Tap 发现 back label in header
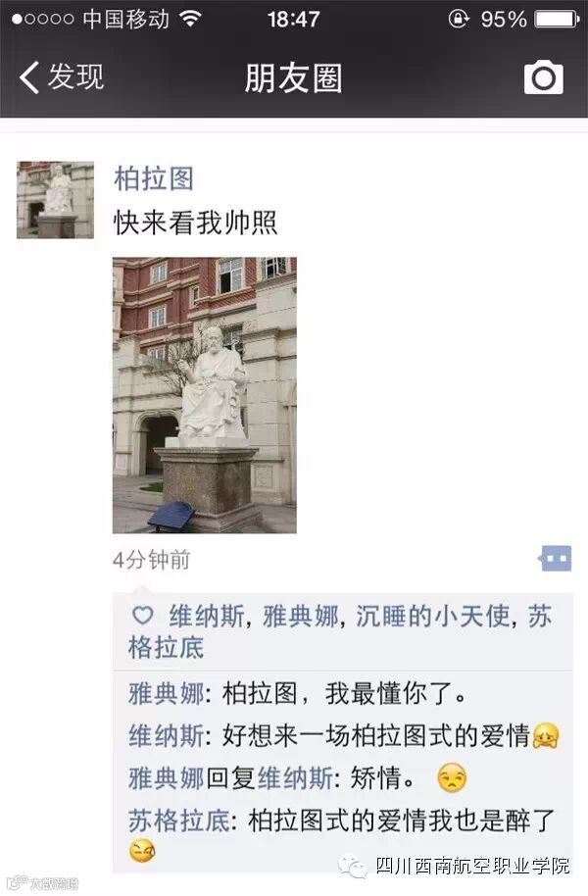This screenshot has width=588, height=896. [x=76, y=77]
